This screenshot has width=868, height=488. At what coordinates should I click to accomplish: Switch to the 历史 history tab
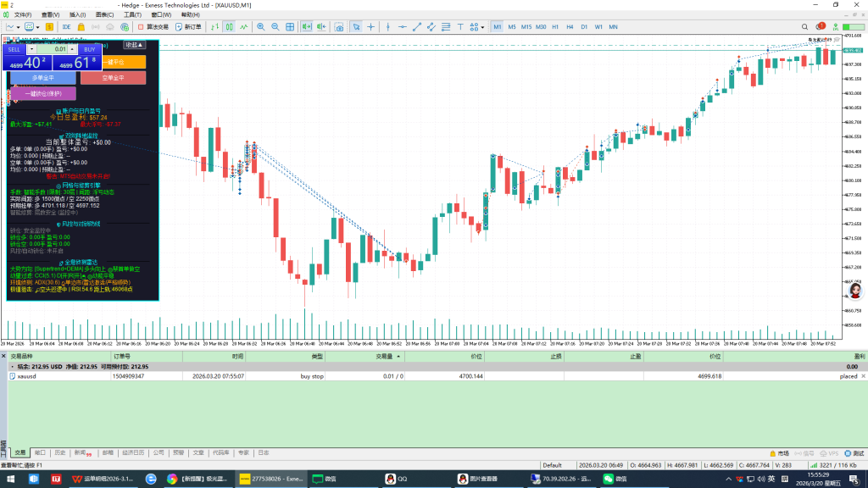(x=60, y=452)
